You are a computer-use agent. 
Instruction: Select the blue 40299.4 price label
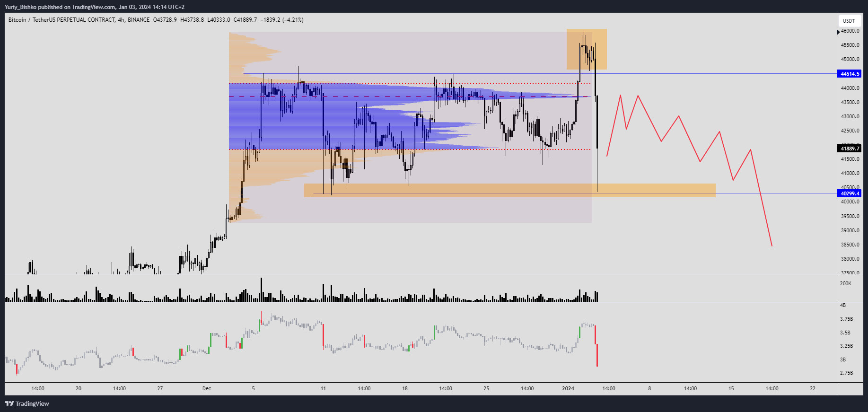[x=849, y=193]
